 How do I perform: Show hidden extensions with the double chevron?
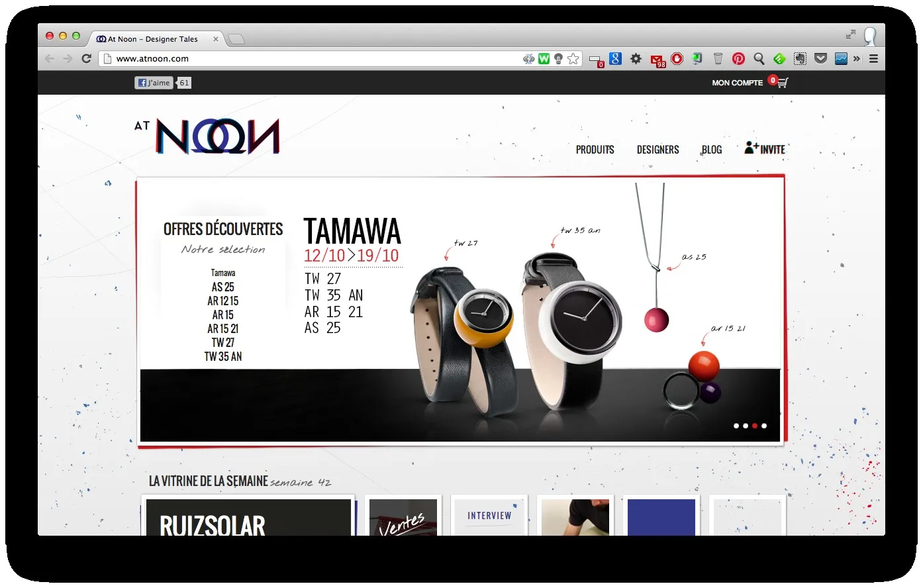[857, 59]
